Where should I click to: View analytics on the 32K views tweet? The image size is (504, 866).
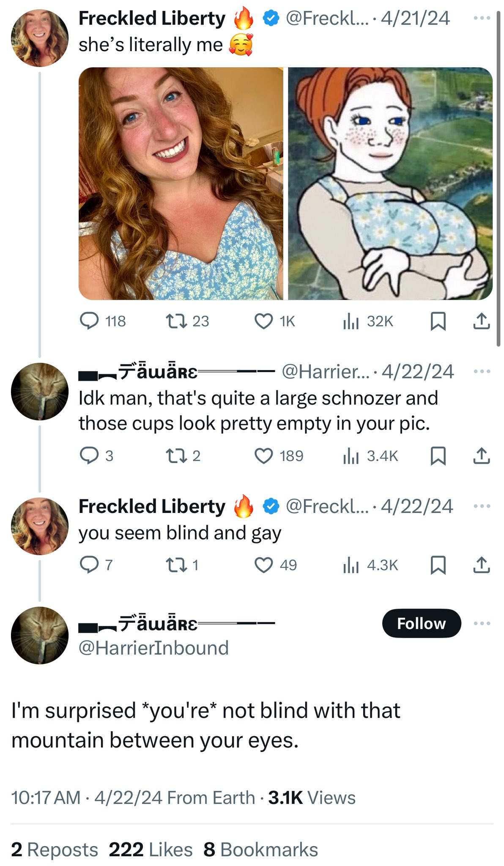click(351, 321)
